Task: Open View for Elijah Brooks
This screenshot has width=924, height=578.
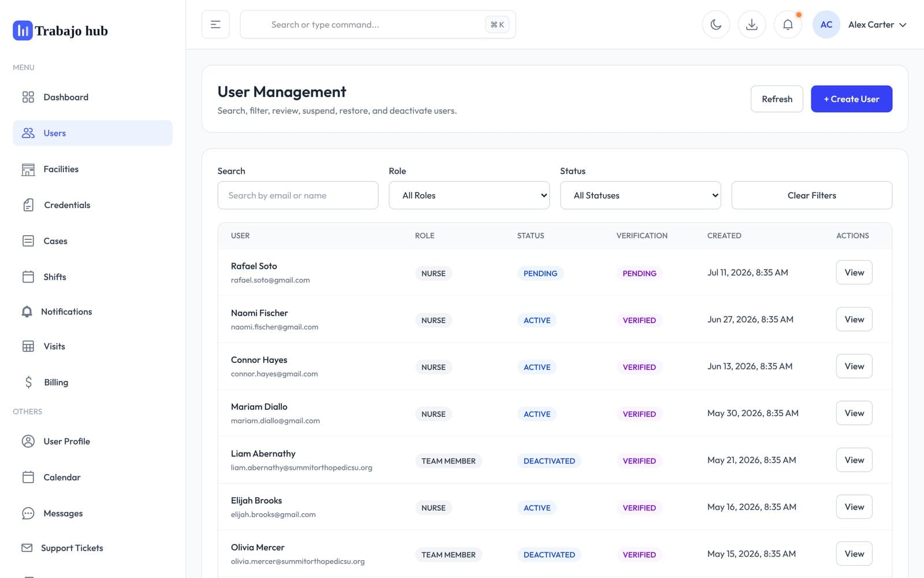Action: (854, 506)
